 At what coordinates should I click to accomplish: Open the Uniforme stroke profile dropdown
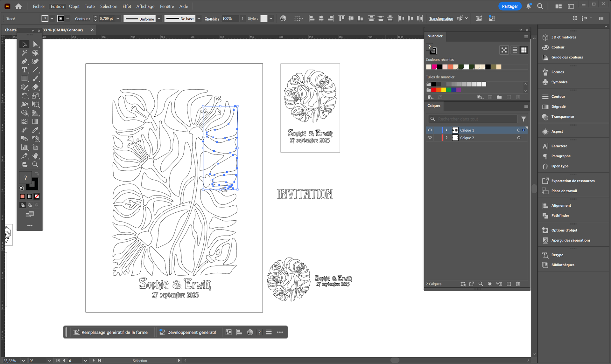159,18
